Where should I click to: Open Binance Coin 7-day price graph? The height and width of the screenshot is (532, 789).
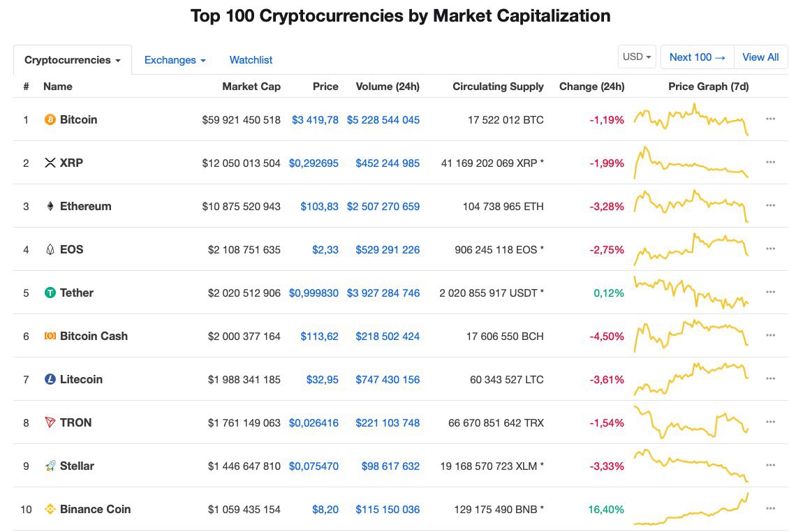coord(691,509)
